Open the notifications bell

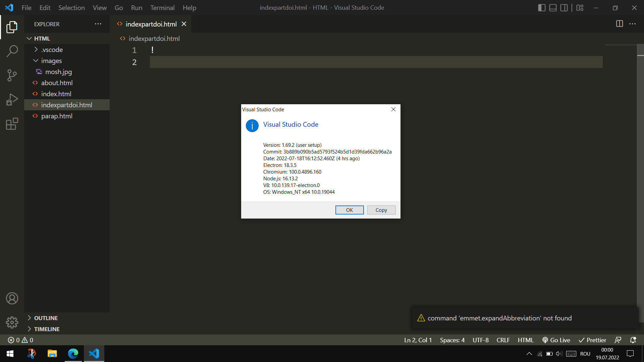(633, 340)
